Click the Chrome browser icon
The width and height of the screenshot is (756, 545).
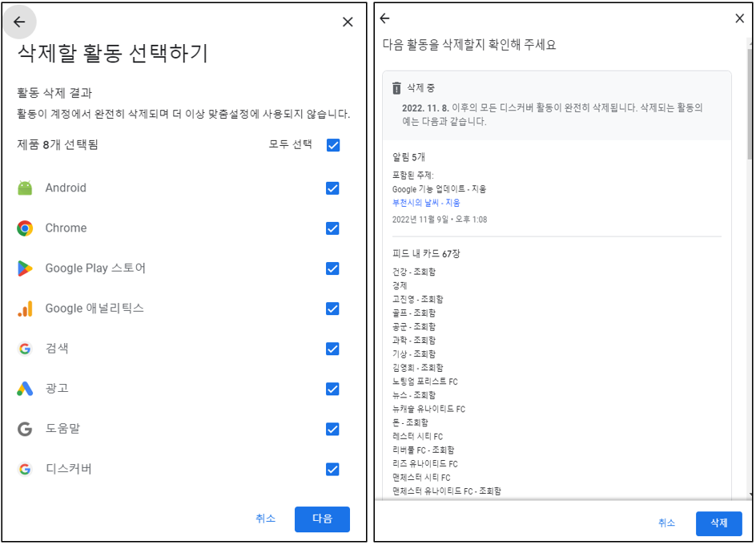pyautogui.click(x=26, y=228)
